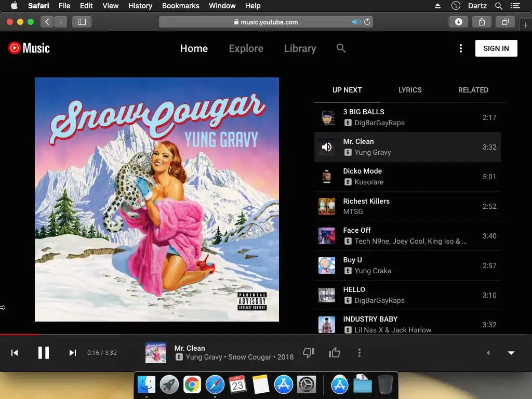
Task: Click the SIGN IN button
Action: pyautogui.click(x=496, y=48)
